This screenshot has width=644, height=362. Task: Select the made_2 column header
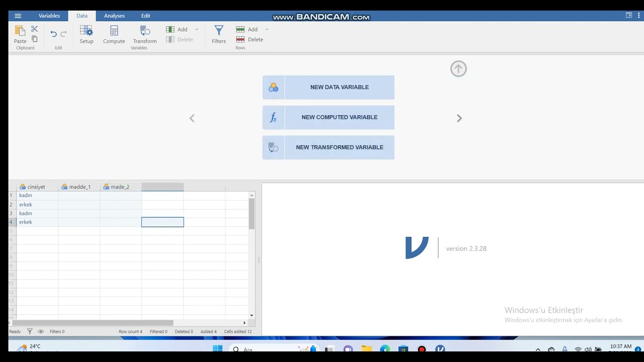coord(121,187)
